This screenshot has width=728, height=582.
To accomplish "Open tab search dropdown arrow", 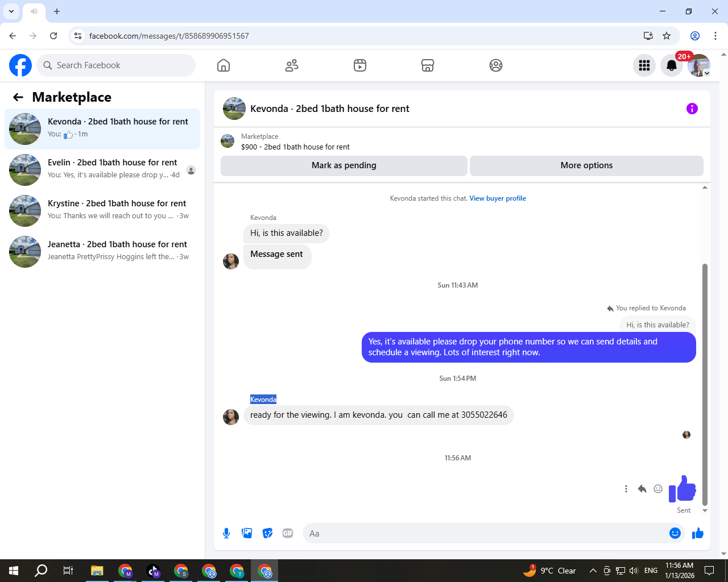I will 11,11.
